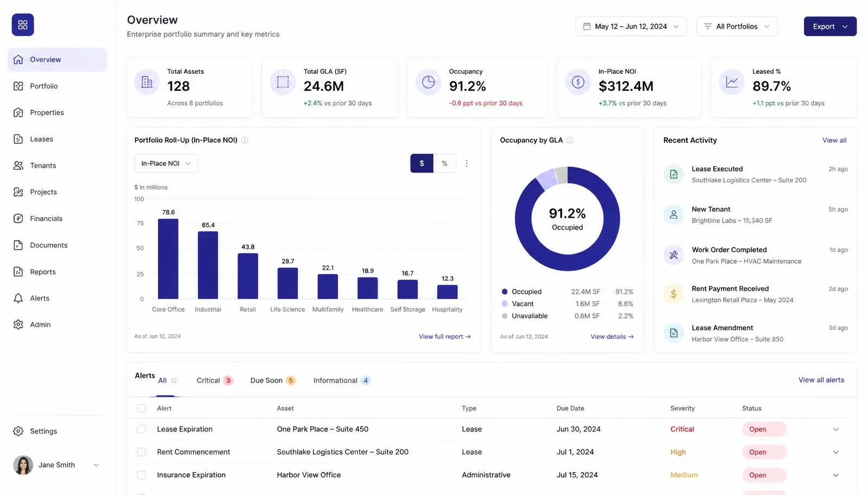Expand the Insurance Expiration alert row

pyautogui.click(x=836, y=475)
